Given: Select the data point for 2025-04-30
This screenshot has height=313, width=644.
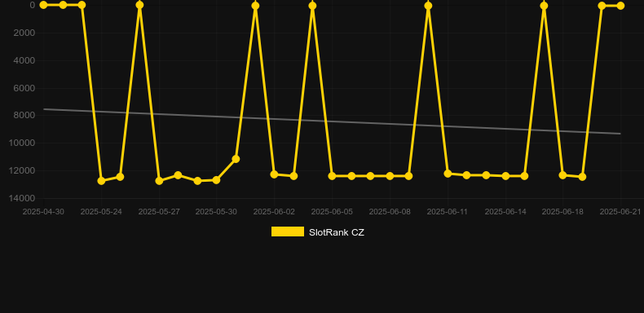Looking at the screenshot, I should coord(43,5).
